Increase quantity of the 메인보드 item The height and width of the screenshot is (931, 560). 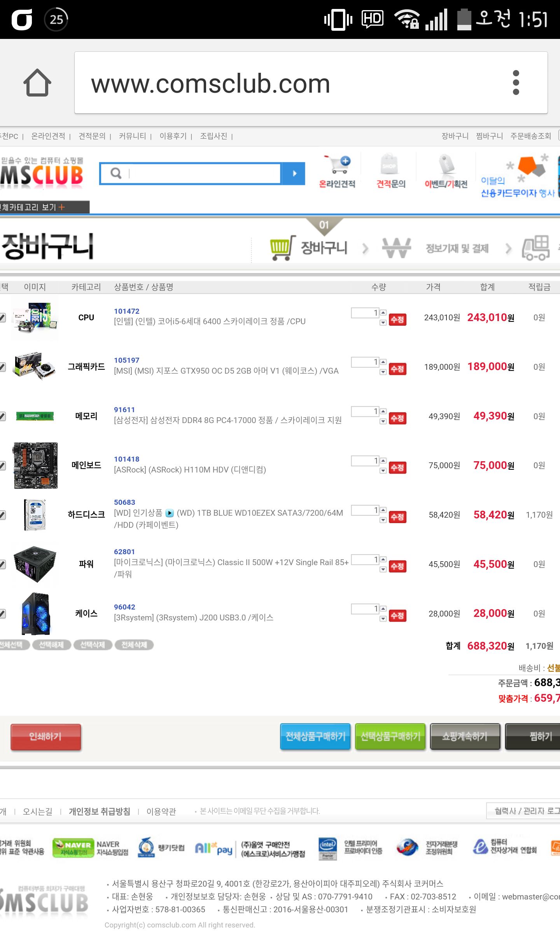click(x=383, y=461)
